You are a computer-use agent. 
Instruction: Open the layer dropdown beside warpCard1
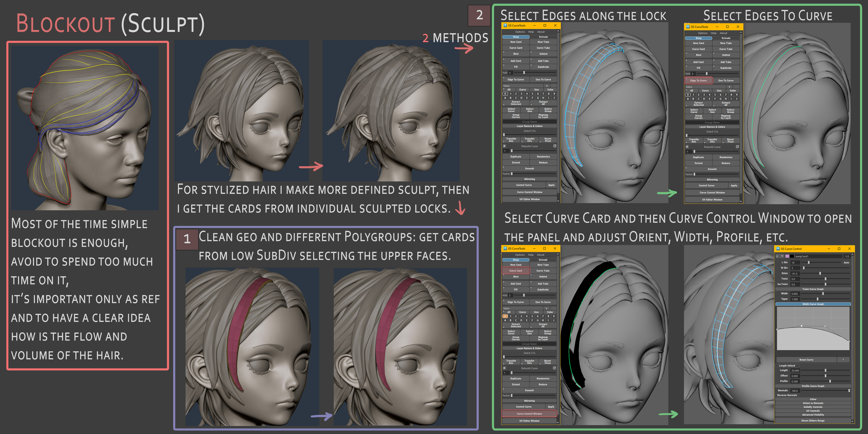coord(782,256)
